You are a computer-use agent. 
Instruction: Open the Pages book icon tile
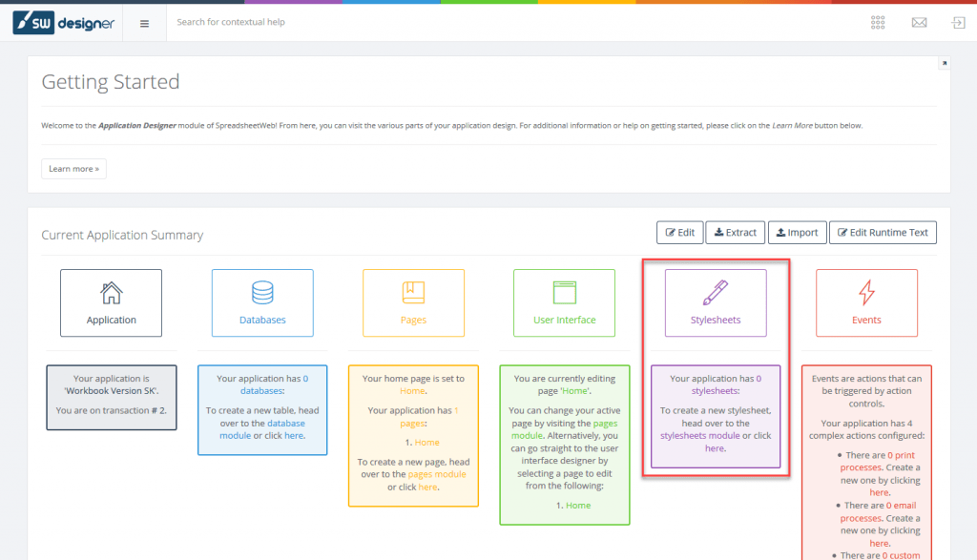point(413,302)
